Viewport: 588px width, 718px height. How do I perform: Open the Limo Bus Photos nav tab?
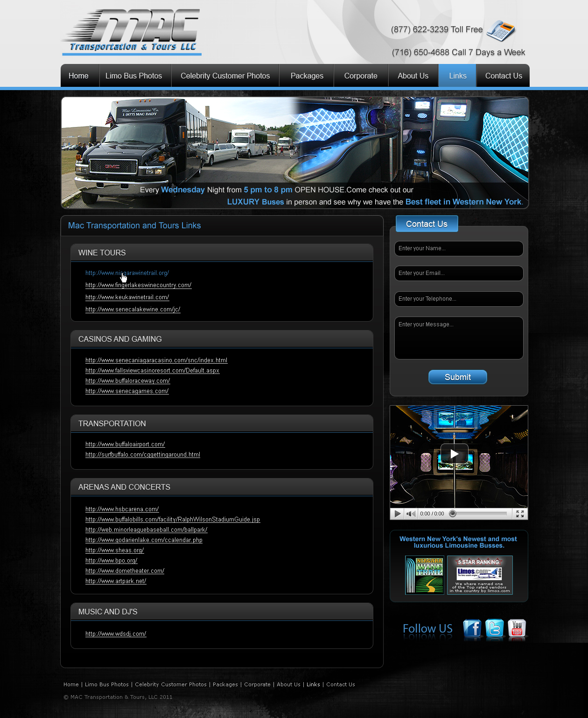[x=134, y=76]
